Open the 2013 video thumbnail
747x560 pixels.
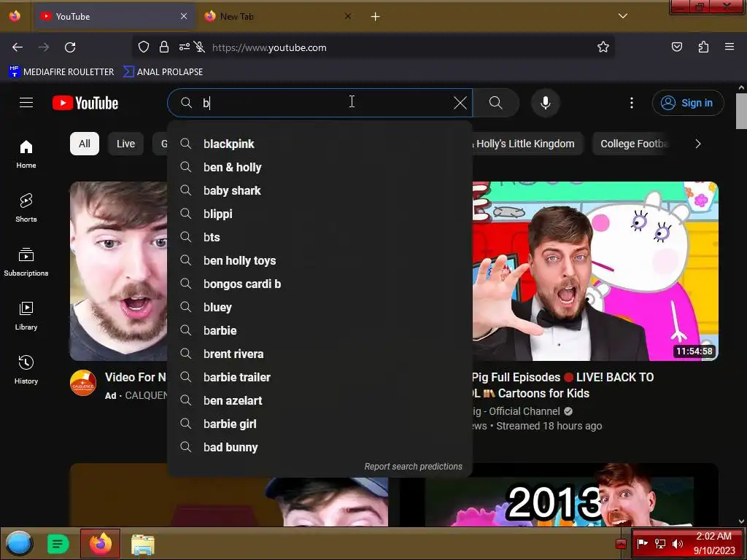pyautogui.click(x=558, y=495)
